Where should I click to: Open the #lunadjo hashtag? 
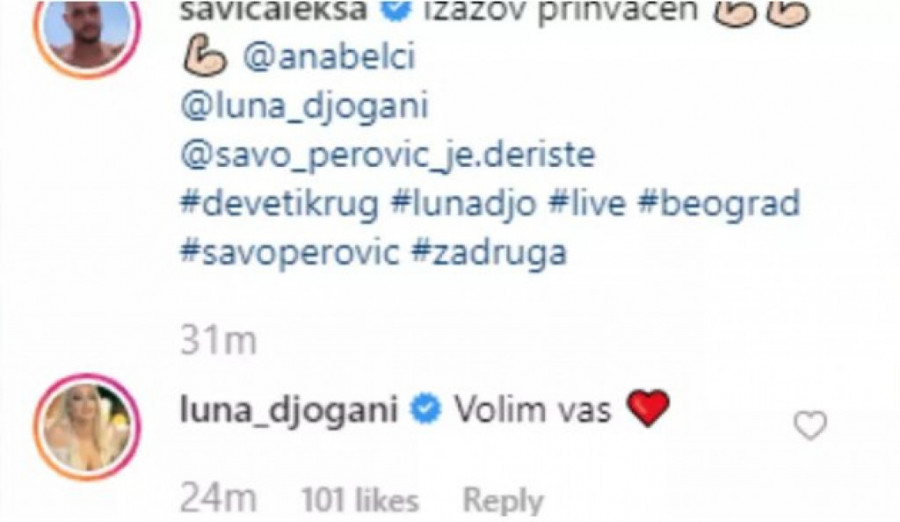[x=463, y=204]
